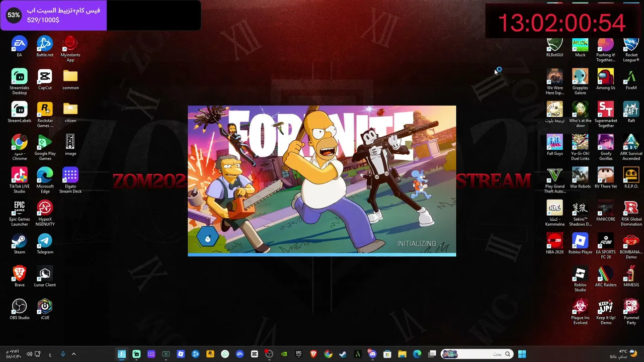Select the Microsoft Edge desktop icon
Screen dimensions: 644x362
point(45,180)
